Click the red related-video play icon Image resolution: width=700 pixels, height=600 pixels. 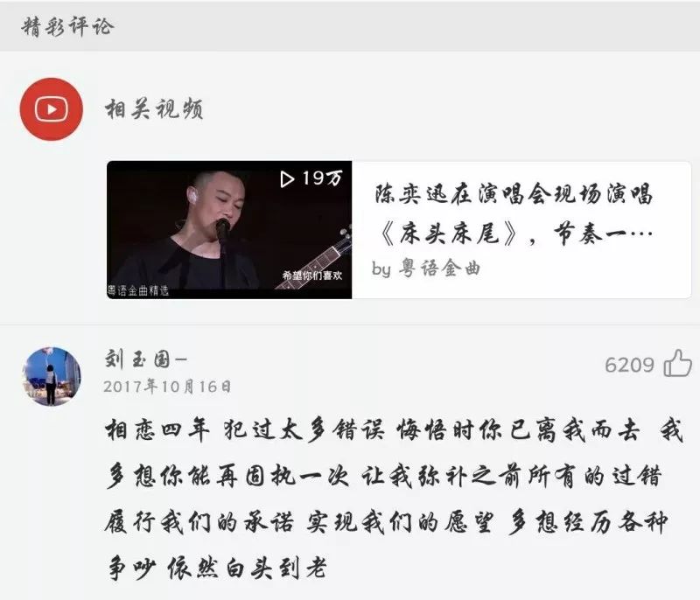click(52, 108)
